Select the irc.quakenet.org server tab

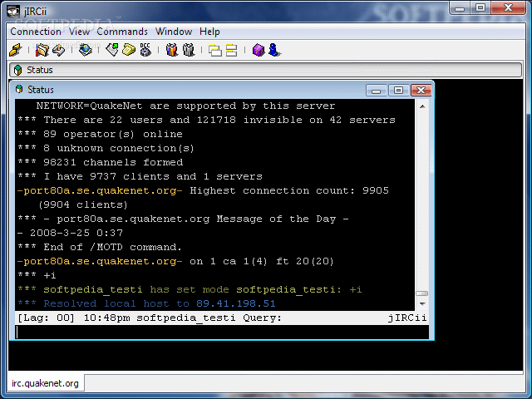[x=45, y=383]
